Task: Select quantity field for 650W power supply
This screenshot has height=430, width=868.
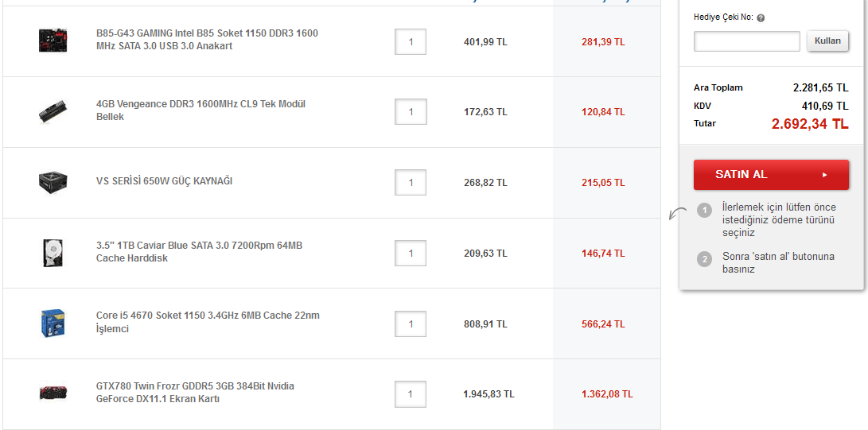Action: point(411,183)
